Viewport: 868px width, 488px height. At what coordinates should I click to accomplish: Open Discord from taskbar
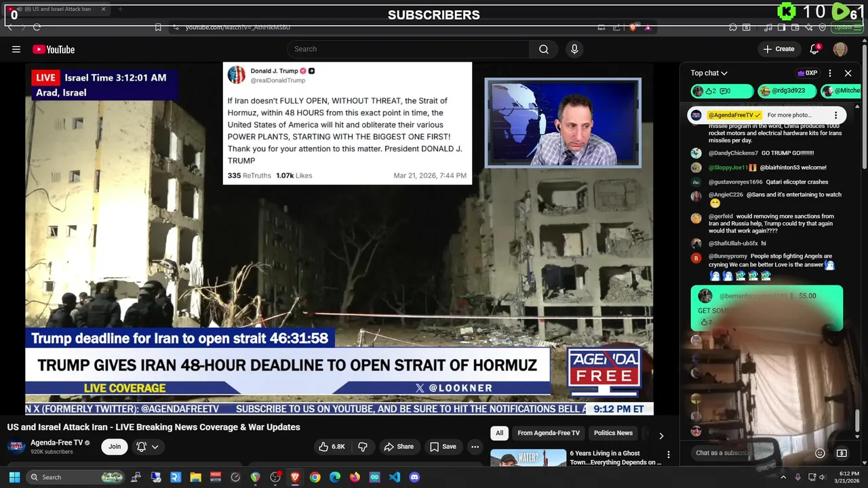[x=414, y=477]
